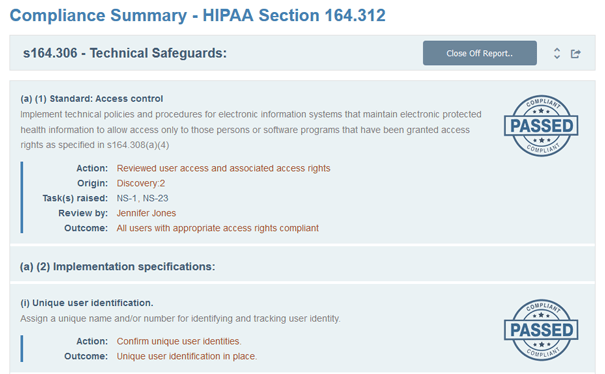Viewport: 605px width, 374px height.
Task: Click 'Unique user identification in place.' outcome
Action: tap(187, 356)
